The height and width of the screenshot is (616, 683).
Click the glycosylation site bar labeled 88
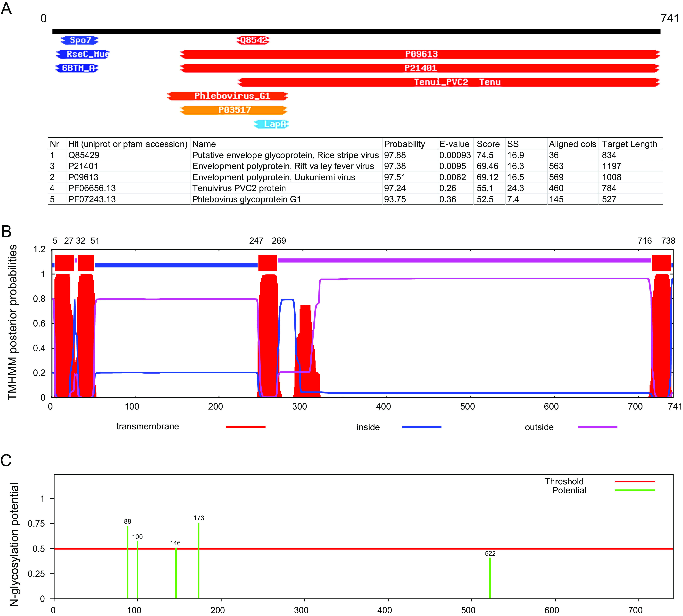click(128, 562)
